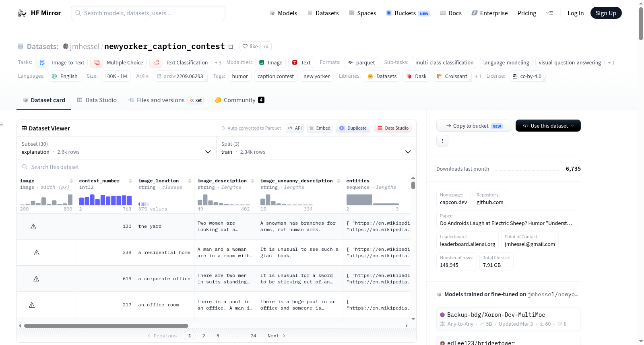The image size is (644, 345).
Task: Click the Embed button
Action: click(319, 128)
